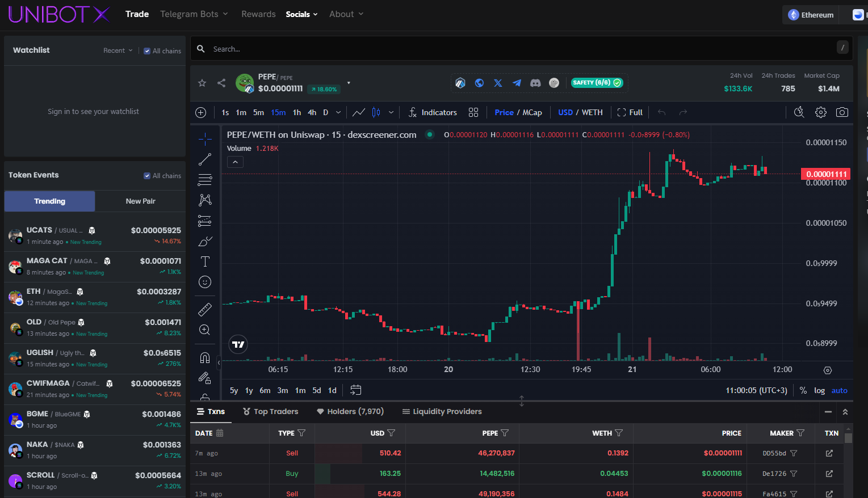Open the go-to-date calendar icon
This screenshot has height=498, width=868.
point(356,390)
